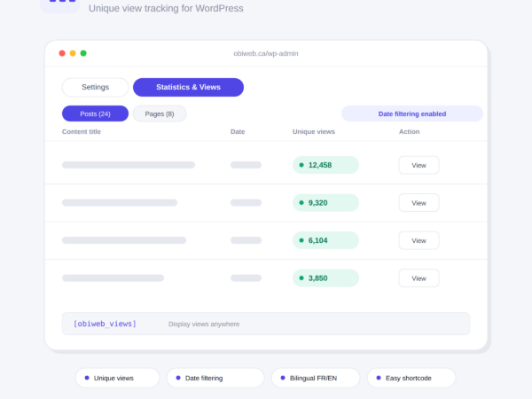This screenshot has width=532, height=399.
Task: Click the green maximize dot
Action: click(x=83, y=53)
